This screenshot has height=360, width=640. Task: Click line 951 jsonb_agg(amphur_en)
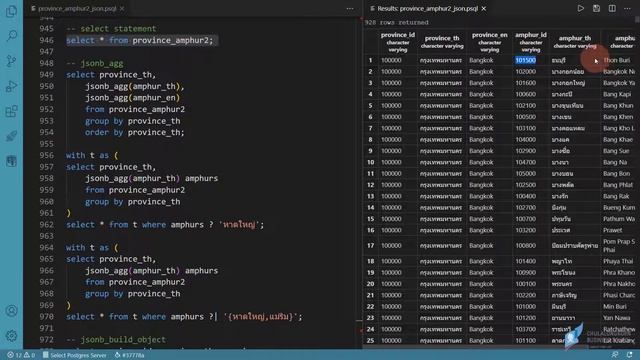pos(132,98)
